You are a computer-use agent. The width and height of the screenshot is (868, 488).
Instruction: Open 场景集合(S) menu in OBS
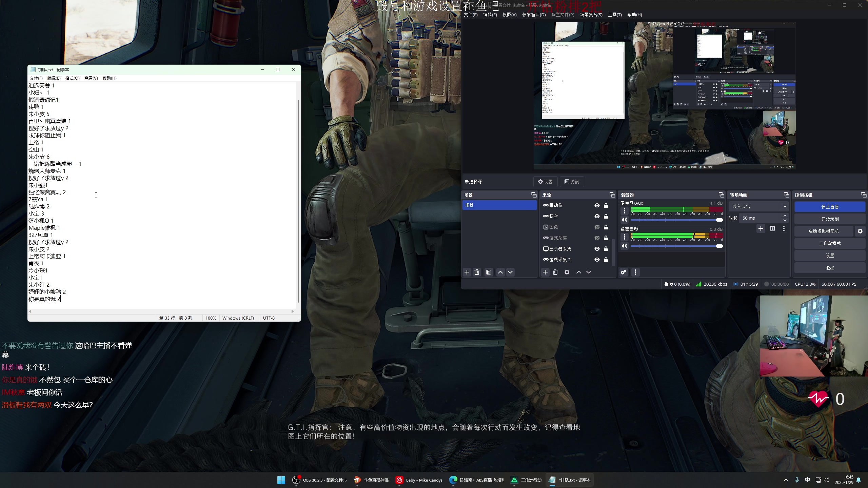click(x=591, y=15)
